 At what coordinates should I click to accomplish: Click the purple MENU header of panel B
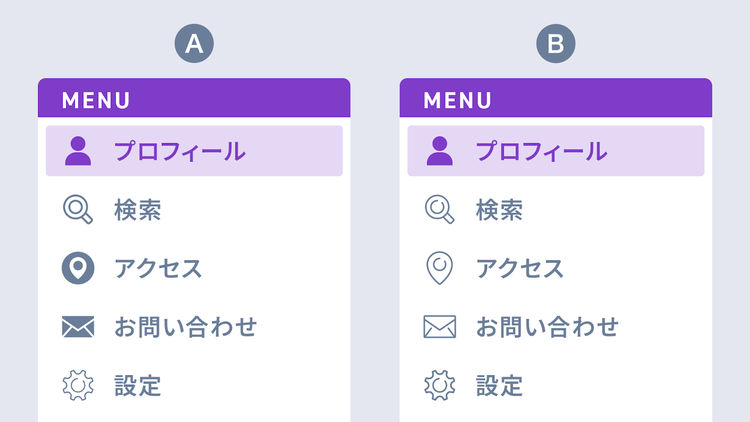tap(556, 100)
